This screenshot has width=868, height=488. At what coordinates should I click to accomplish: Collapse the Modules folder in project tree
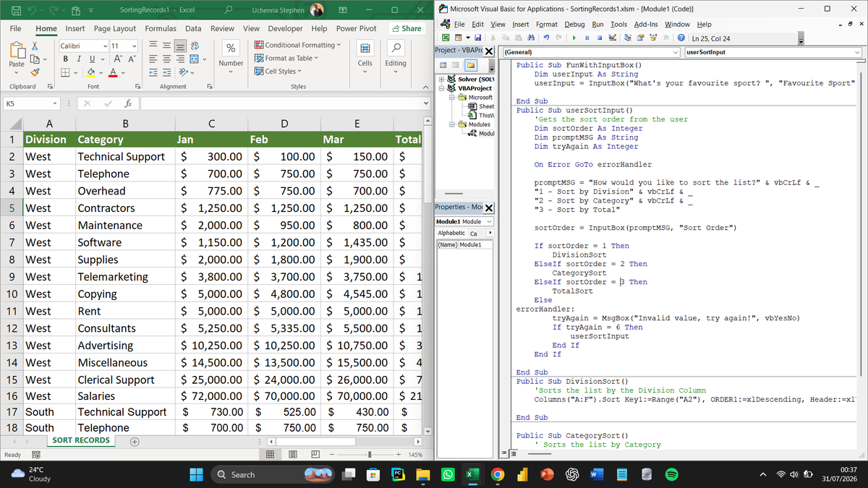pos(451,124)
